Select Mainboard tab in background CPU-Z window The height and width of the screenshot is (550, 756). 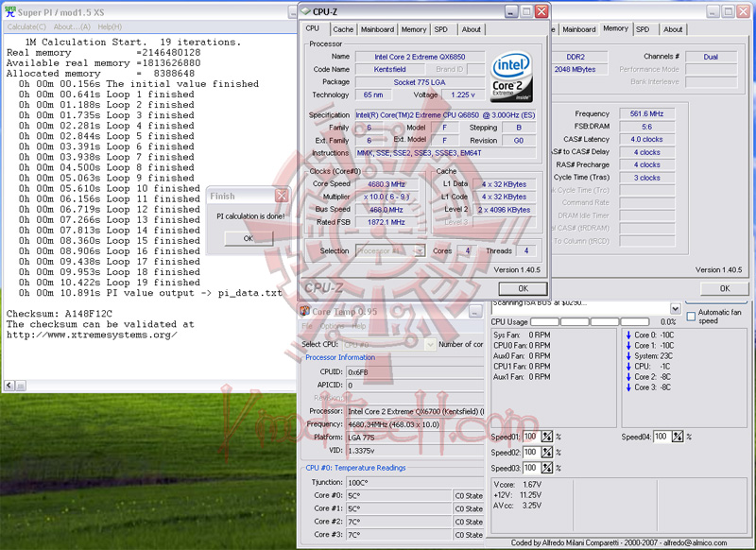(x=579, y=29)
